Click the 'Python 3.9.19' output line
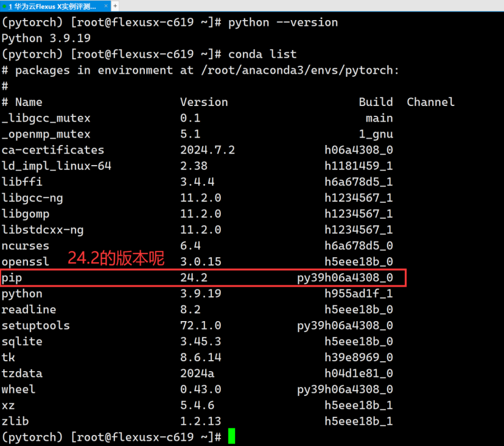Image resolution: width=504 pixels, height=446 pixels. (x=46, y=38)
